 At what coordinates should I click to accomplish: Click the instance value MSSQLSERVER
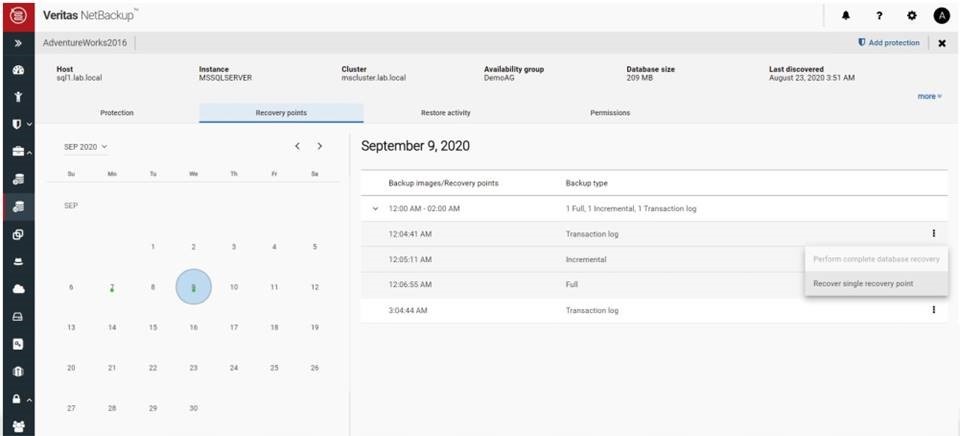225,78
